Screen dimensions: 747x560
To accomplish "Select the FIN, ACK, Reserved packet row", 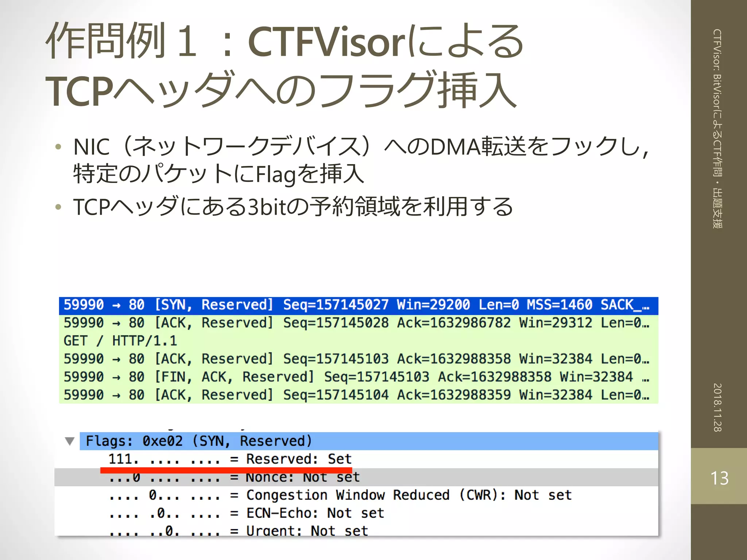I will click(x=359, y=377).
